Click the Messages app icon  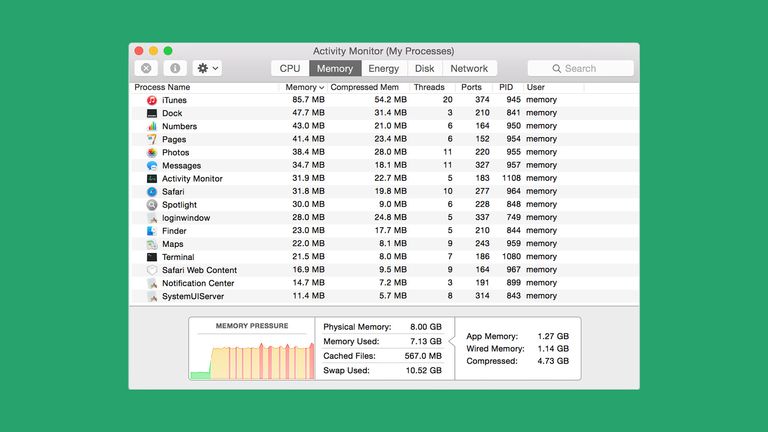(x=152, y=166)
